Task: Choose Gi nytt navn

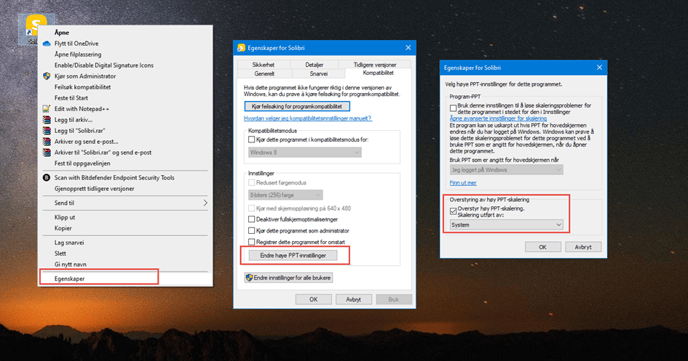Action: coord(70,264)
